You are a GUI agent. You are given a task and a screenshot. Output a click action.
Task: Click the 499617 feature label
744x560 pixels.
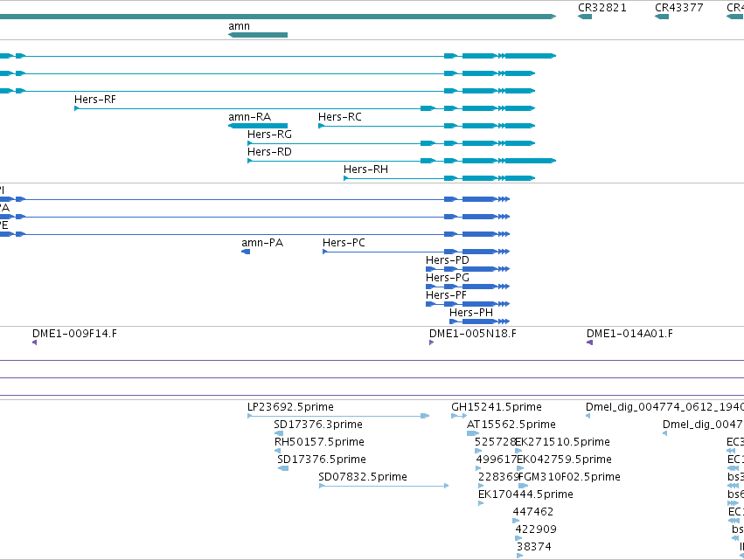point(497,460)
